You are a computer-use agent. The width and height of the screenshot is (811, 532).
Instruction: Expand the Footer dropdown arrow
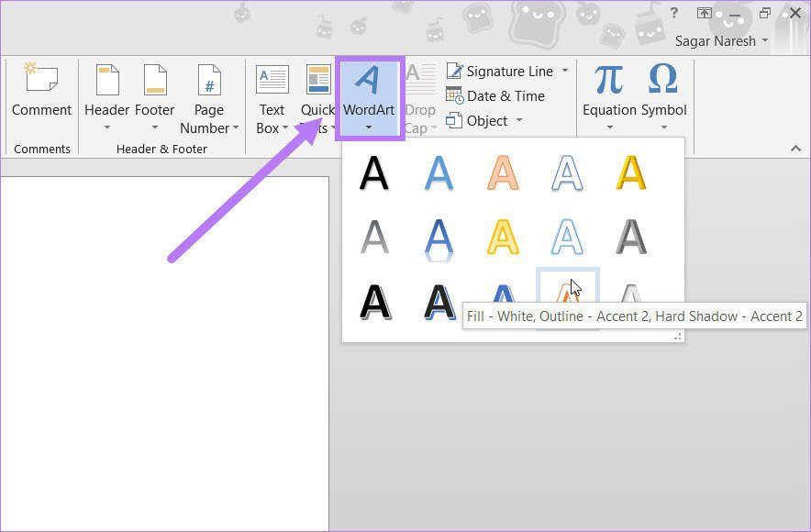pyautogui.click(x=155, y=127)
